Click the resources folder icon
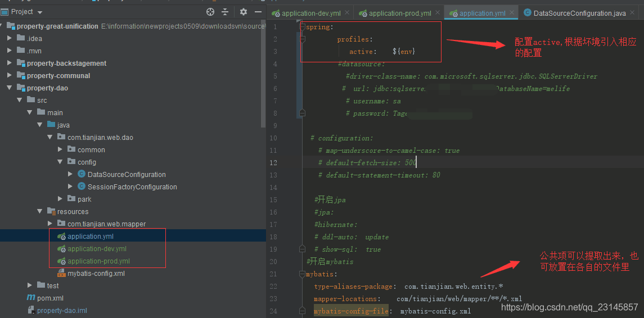Screen dimensions: 644x318 (51, 211)
